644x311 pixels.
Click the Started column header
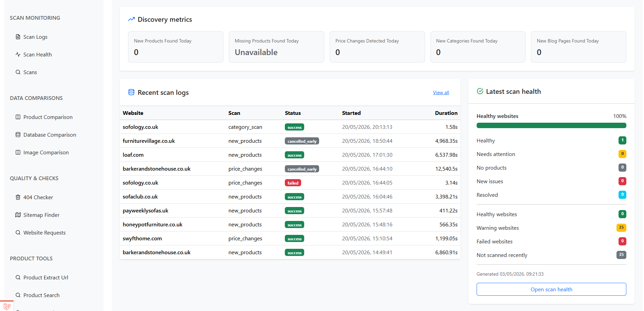(351, 113)
